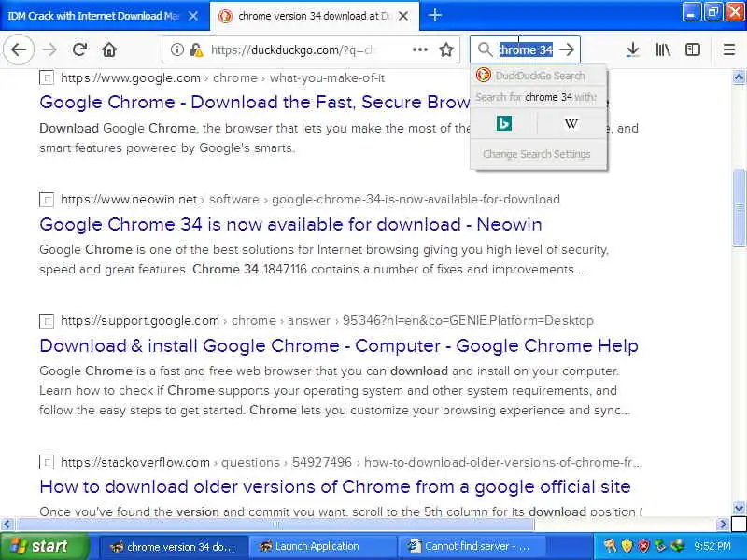Open the Library button
747x560 pixels.
pyautogui.click(x=663, y=49)
